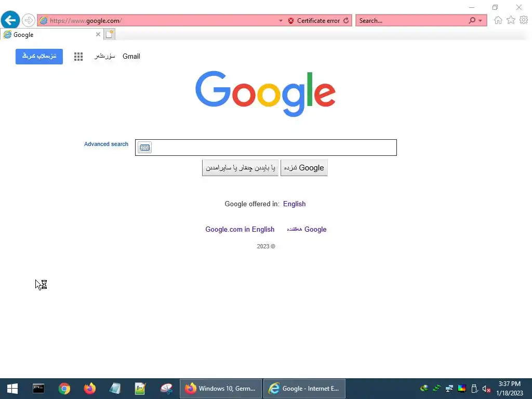Go back with the blue back arrow
The height and width of the screenshot is (399, 532).
10,20
